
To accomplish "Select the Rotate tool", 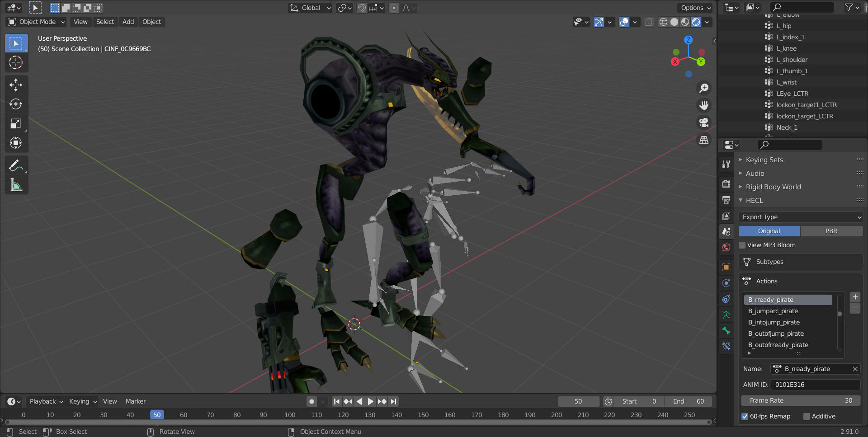I will tap(16, 104).
